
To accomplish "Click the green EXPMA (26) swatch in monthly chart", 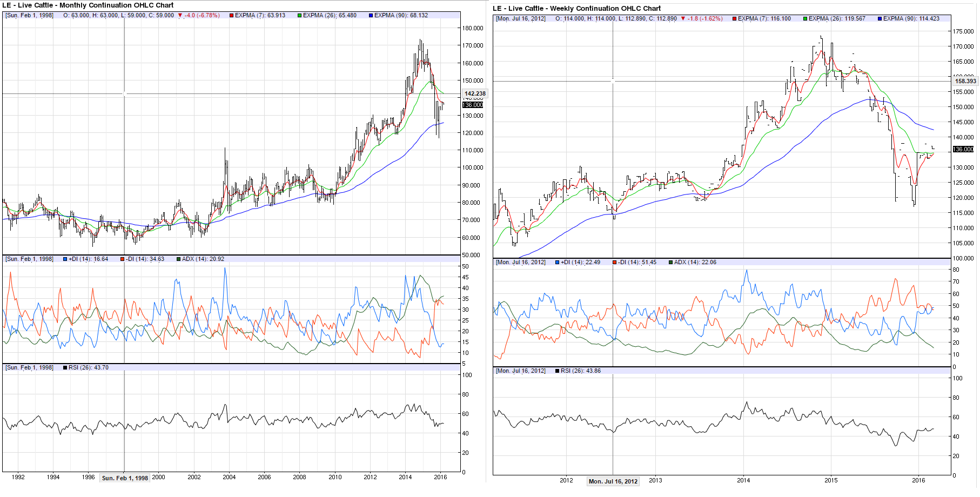I will coord(299,16).
